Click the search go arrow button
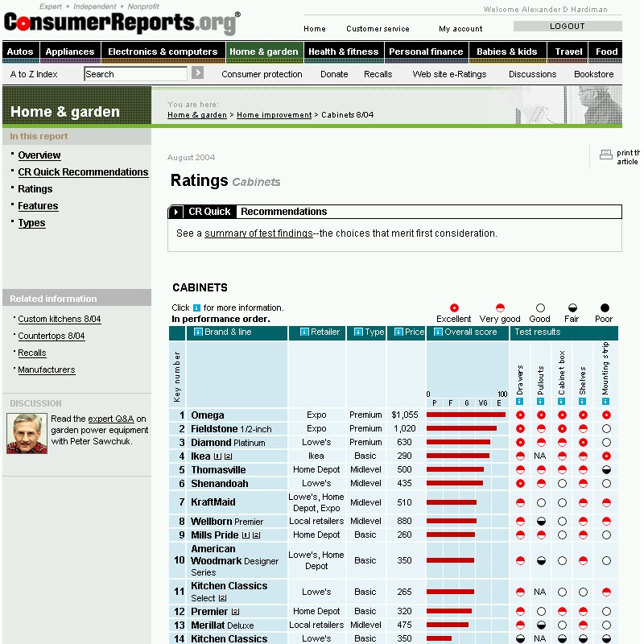The width and height of the screenshot is (644, 644). pyautogui.click(x=197, y=73)
